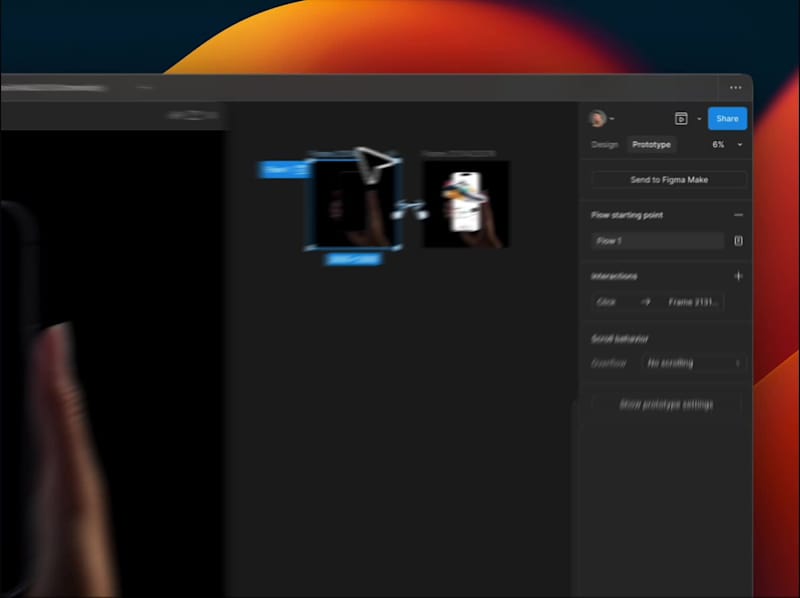The image size is (800, 598).
Task: Click the blue Flow 1 label on canvas
Action: tap(284, 169)
